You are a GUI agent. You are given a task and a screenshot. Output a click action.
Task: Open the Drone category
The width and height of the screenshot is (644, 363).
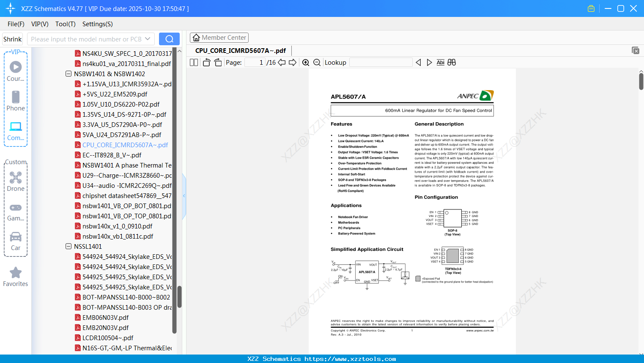click(16, 181)
